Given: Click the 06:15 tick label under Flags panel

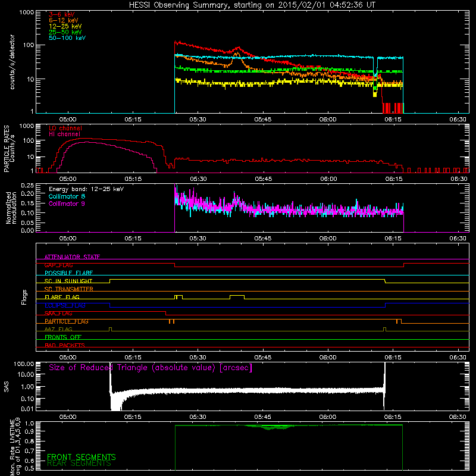Looking at the screenshot, I should (x=393, y=358).
